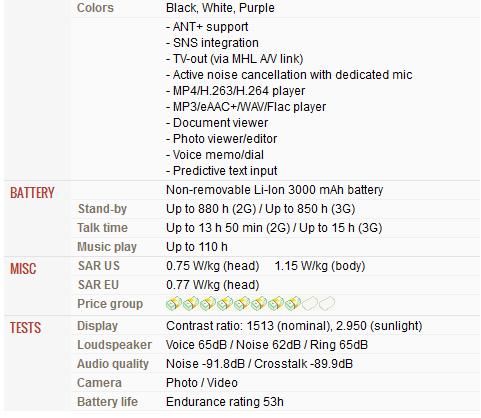The height and width of the screenshot is (418, 481).
Task: Click the first filled price group money icon
Action: click(x=174, y=304)
